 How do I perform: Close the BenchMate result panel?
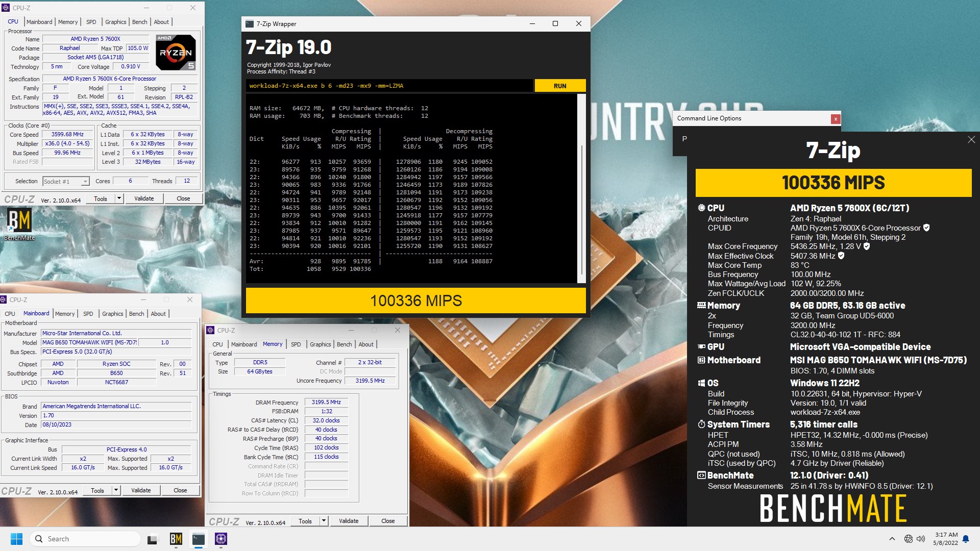point(971,140)
